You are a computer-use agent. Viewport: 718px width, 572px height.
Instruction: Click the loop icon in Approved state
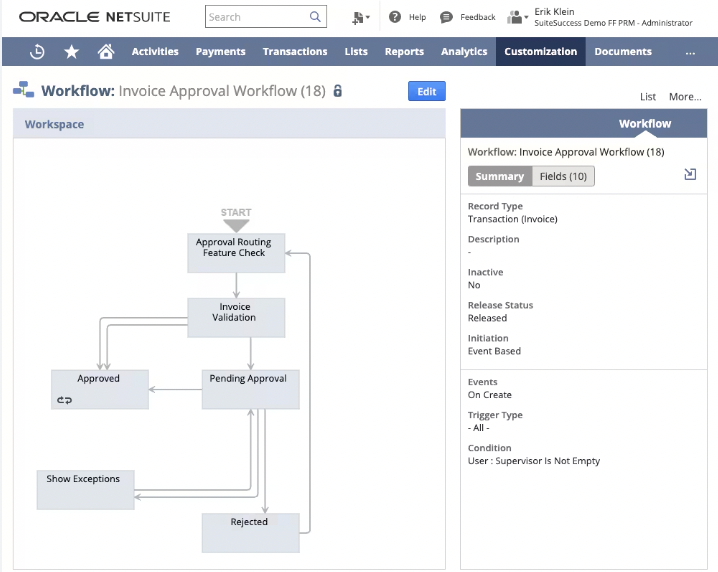click(x=65, y=400)
